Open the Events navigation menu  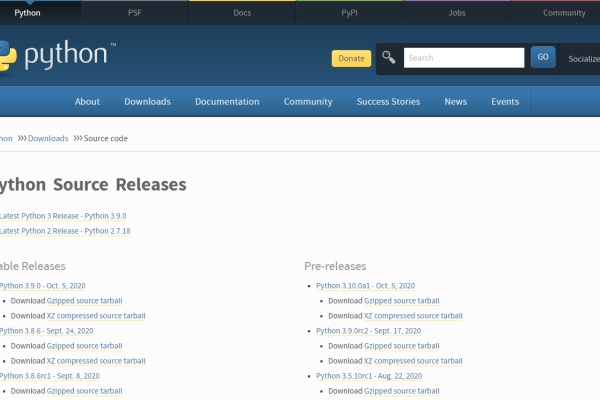(505, 101)
